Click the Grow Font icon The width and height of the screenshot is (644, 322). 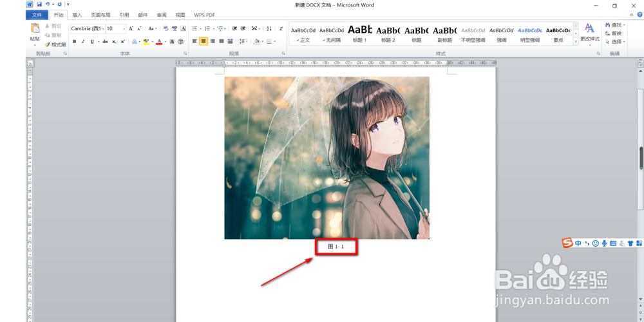pyautogui.click(x=131, y=29)
